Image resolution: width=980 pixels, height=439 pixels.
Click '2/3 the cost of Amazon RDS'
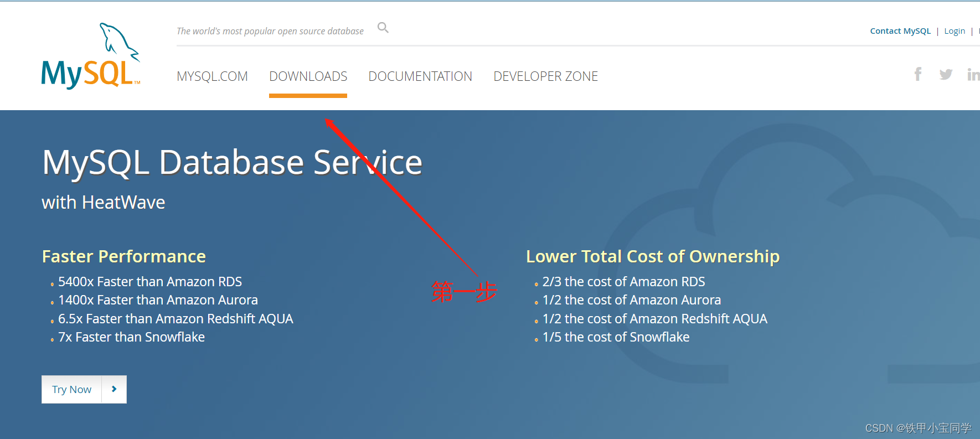click(x=623, y=282)
